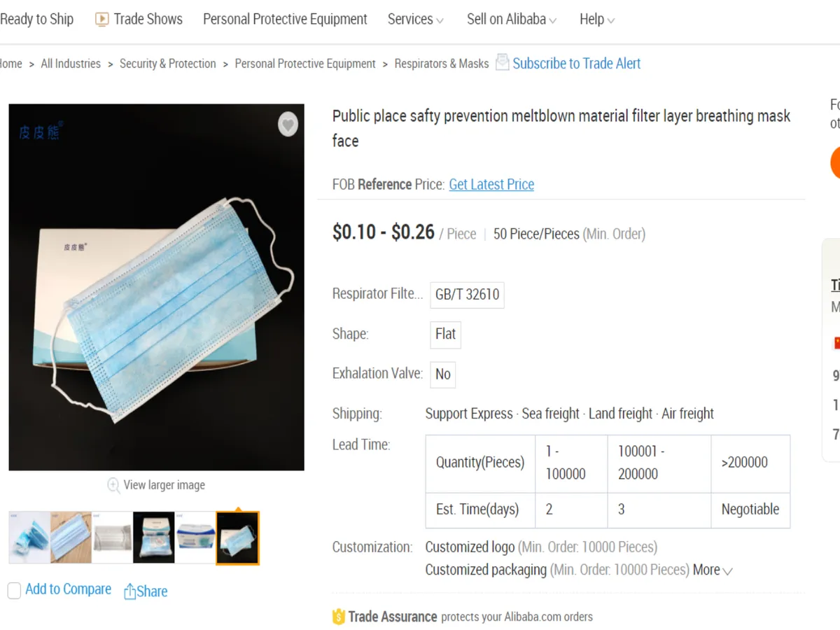The height and width of the screenshot is (630, 840).
Task: Open Respirators & Masks breadcrumb link
Action: pos(442,64)
